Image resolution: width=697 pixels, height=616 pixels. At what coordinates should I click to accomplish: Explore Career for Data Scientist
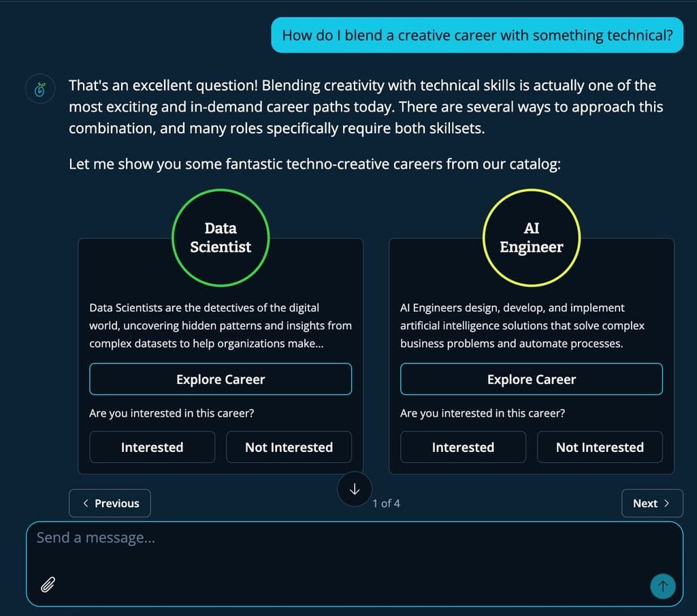221,379
